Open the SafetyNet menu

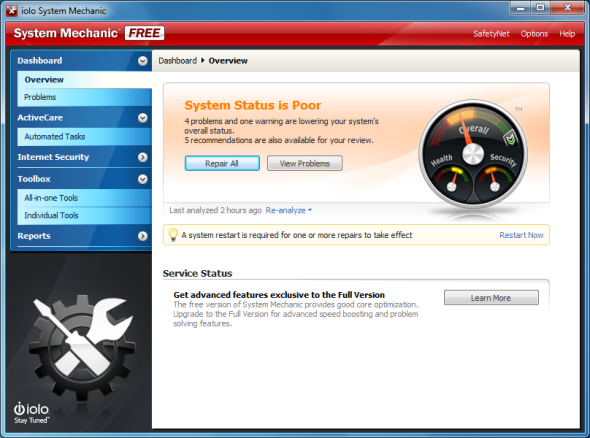491,34
